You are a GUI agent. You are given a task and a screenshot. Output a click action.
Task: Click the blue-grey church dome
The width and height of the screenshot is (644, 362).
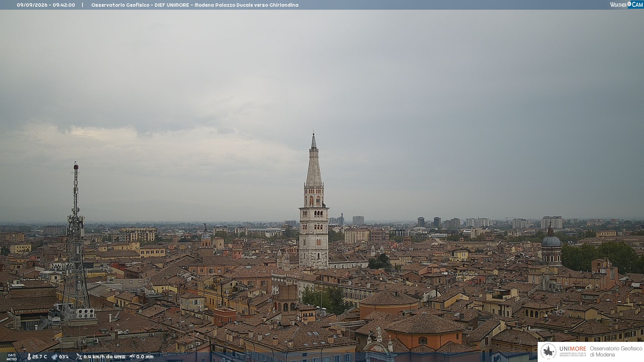click(551, 241)
